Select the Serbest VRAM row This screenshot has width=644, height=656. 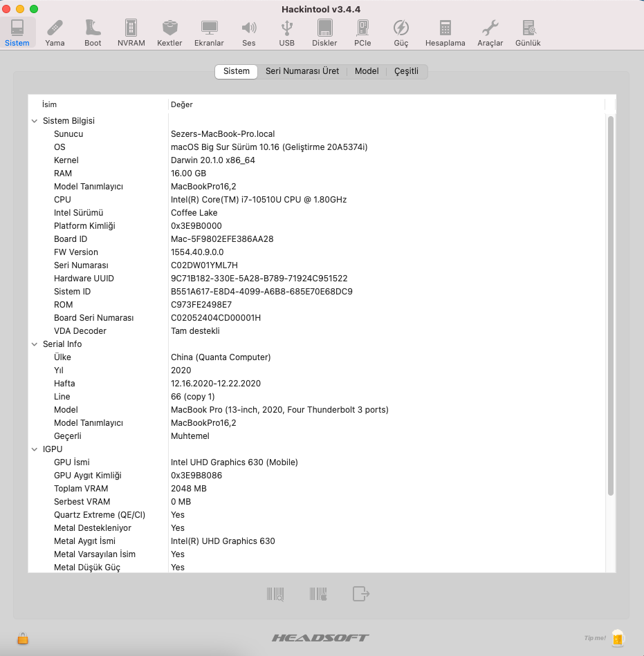click(317, 502)
